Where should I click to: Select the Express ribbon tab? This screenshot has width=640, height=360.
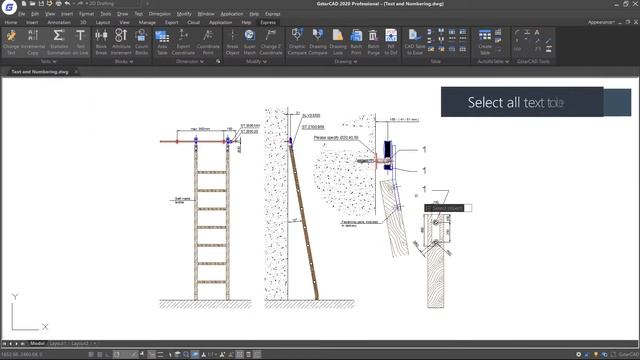click(x=268, y=22)
